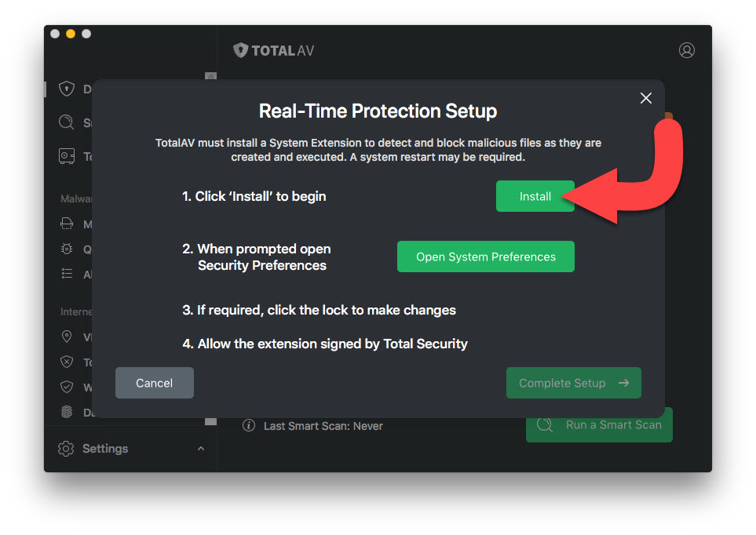Screen dimensions: 756x535
Task: Click the TotalAV logo in header
Action: (x=274, y=51)
